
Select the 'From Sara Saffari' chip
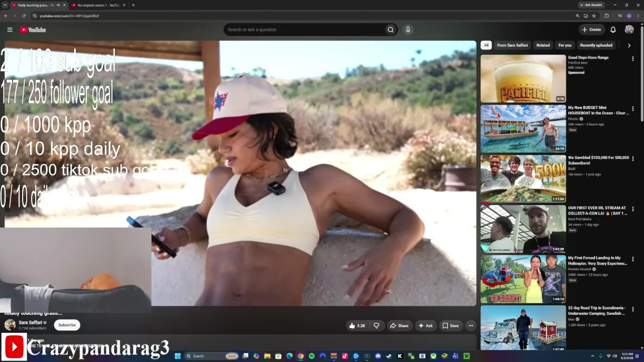pos(512,45)
